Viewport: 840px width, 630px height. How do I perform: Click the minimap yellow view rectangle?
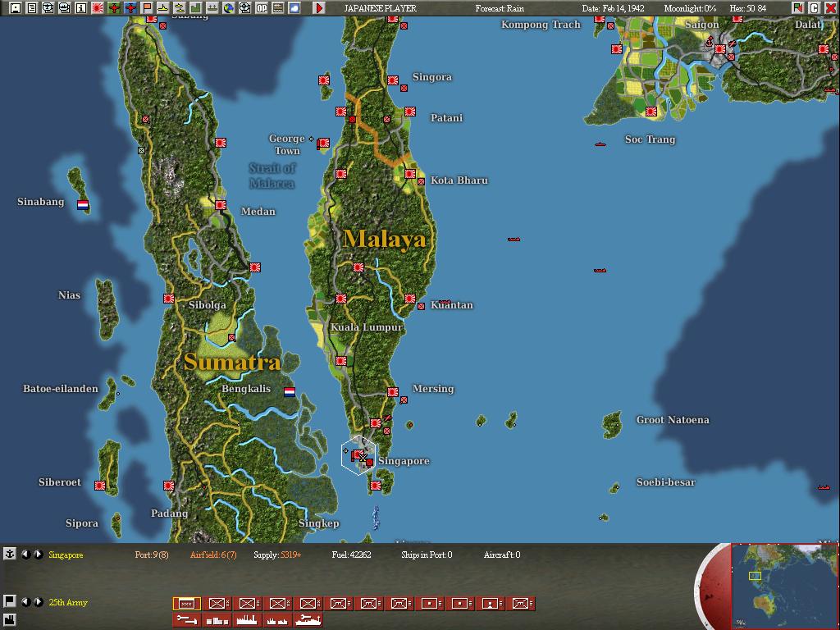pos(755,576)
